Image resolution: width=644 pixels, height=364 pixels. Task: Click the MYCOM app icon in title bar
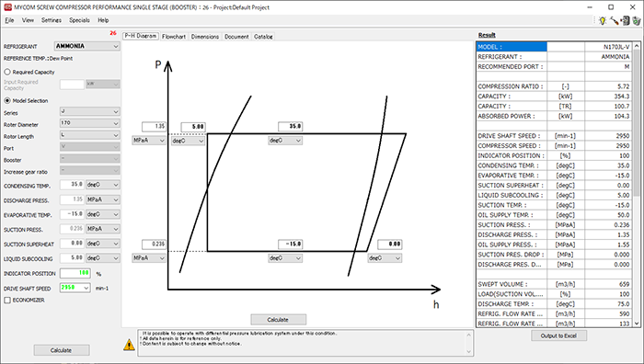(7, 7)
